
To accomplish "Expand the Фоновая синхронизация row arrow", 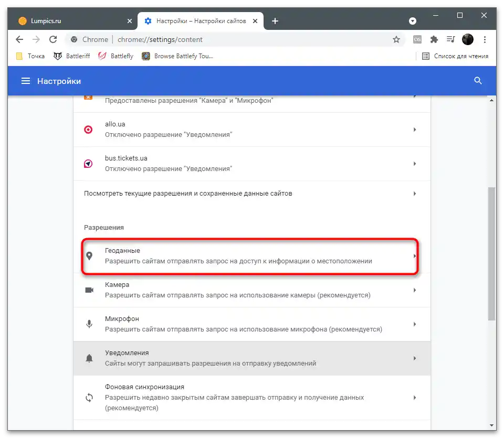I will (x=415, y=398).
